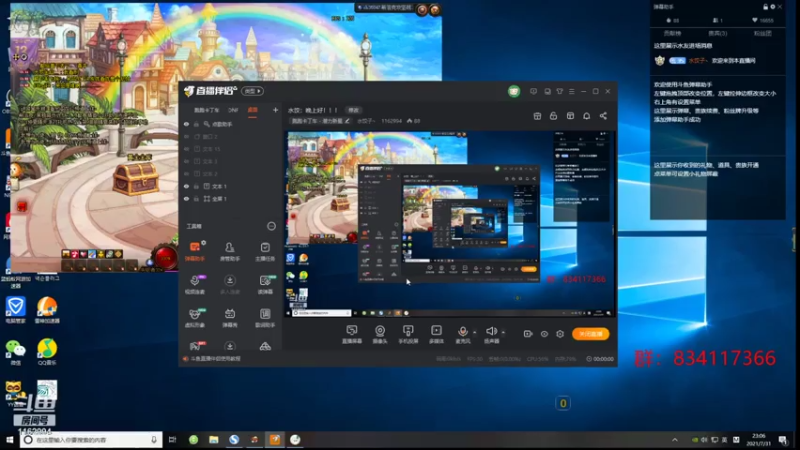Viewport: 800px width, 450px height.
Task: Click the greyed download tool in second toolbox row
Action: tap(230, 284)
